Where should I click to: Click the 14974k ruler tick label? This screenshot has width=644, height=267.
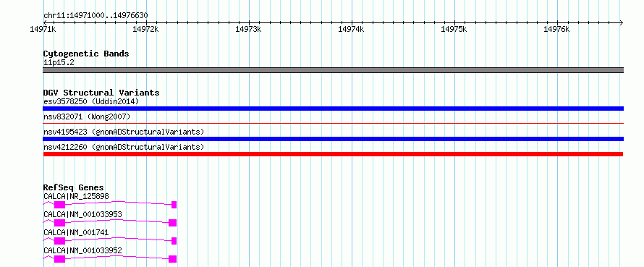pos(351,29)
